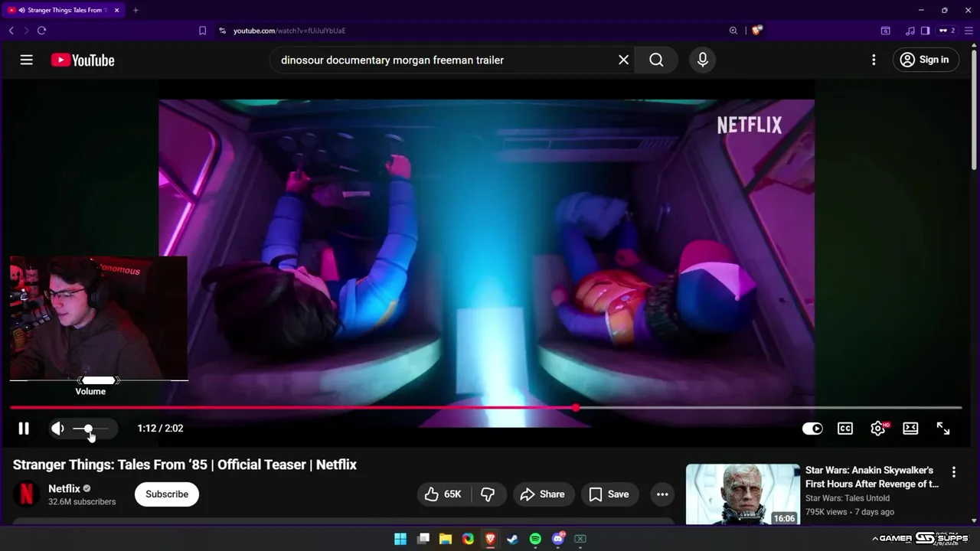Screen dimensions: 980x551
Task: Click the 1:12 / 2:02 time display
Action: 160,429
